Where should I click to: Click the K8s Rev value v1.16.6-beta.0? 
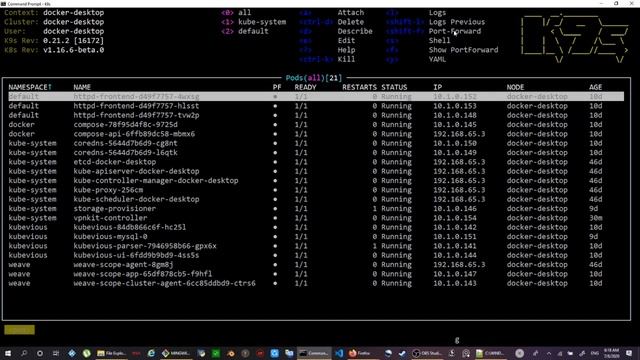pyautogui.click(x=73, y=50)
